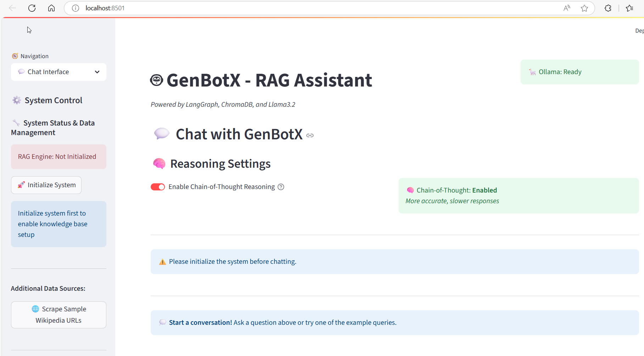
Task: Expand the page selector chevron in sidebar
Action: point(97,72)
